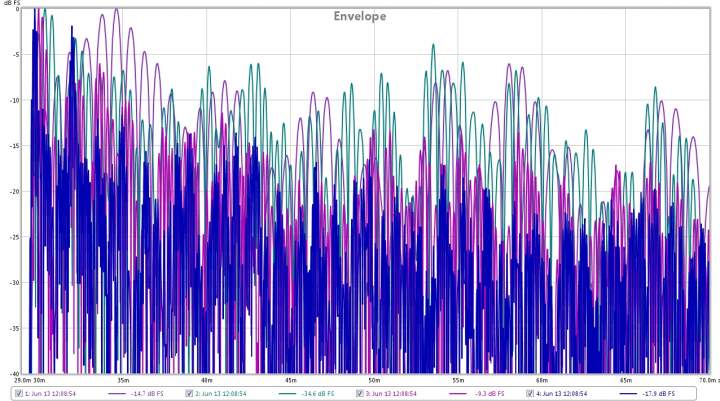The height and width of the screenshot is (401, 720).
Task: Uncheck trace 1 legend checkbox
Action: tap(19, 393)
